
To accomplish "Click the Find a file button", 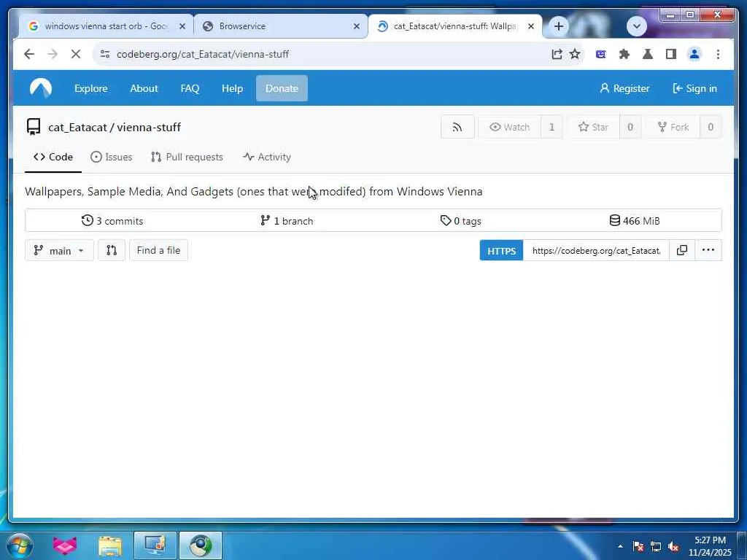I will pos(158,250).
